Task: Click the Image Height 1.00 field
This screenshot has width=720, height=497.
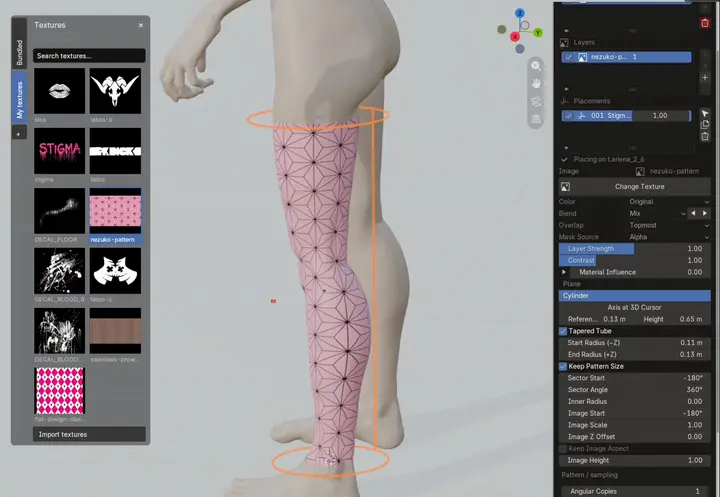Action: coord(635,460)
